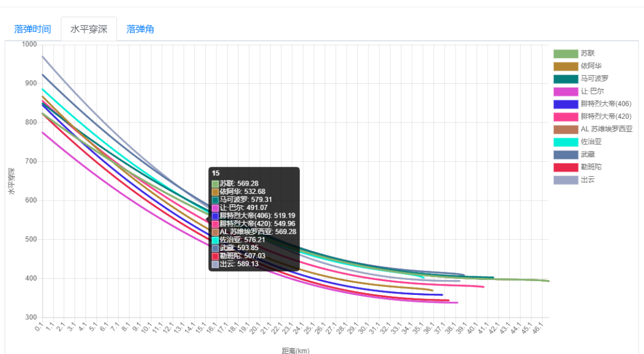The image size is (644, 354).
Task: Hide the 佐治亚 series via its legend swatch
Action: pos(565,142)
